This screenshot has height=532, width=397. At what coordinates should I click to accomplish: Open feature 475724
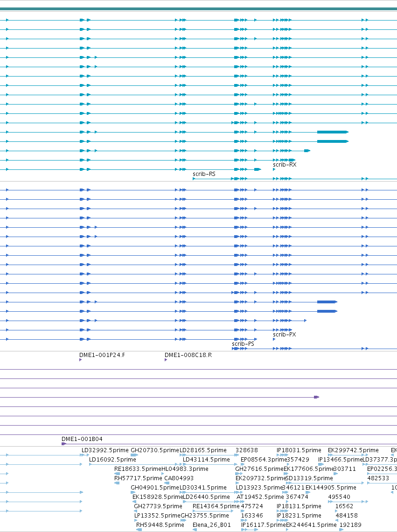[252, 506]
